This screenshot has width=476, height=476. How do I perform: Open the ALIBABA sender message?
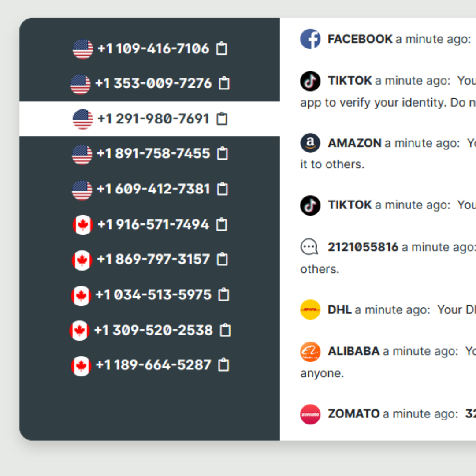(388, 362)
